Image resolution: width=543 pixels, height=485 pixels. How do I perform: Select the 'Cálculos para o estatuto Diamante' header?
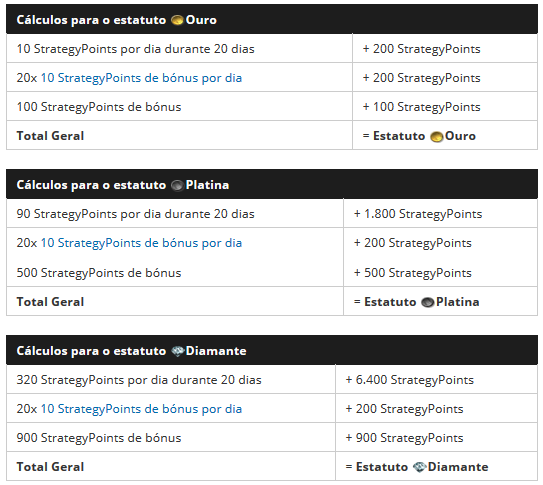coord(272,350)
